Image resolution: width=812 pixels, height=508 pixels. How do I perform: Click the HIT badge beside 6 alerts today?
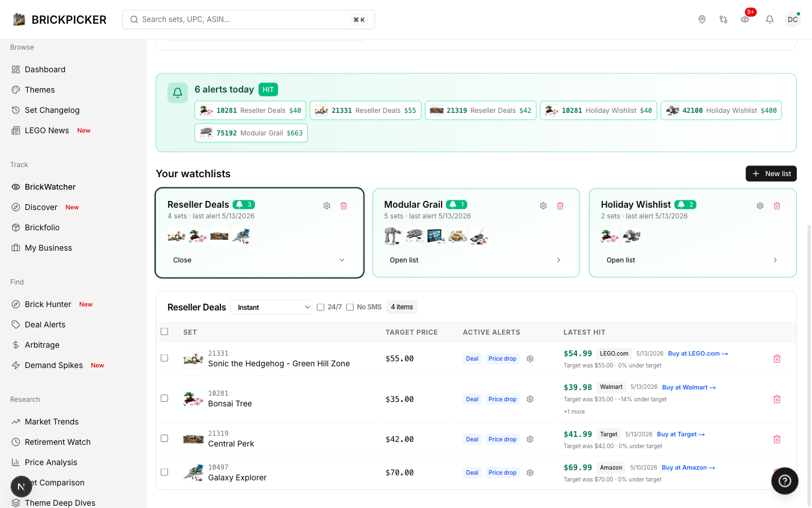coord(268,90)
